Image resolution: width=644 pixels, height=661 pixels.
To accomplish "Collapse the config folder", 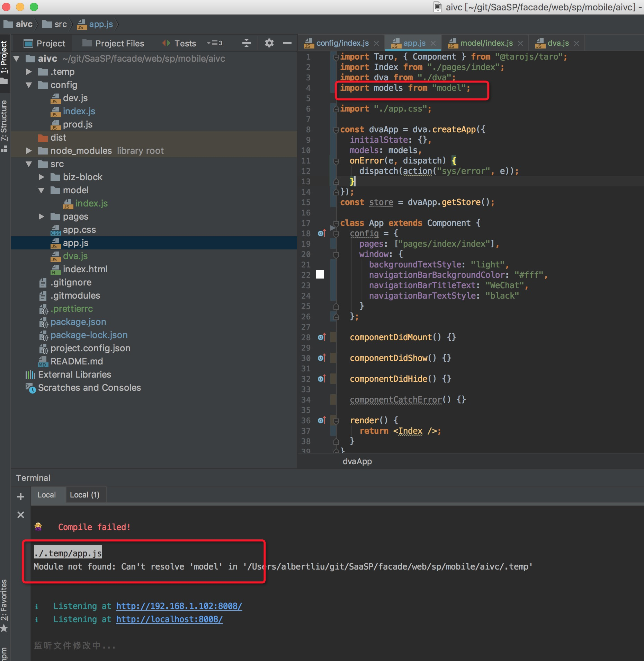I will [29, 85].
